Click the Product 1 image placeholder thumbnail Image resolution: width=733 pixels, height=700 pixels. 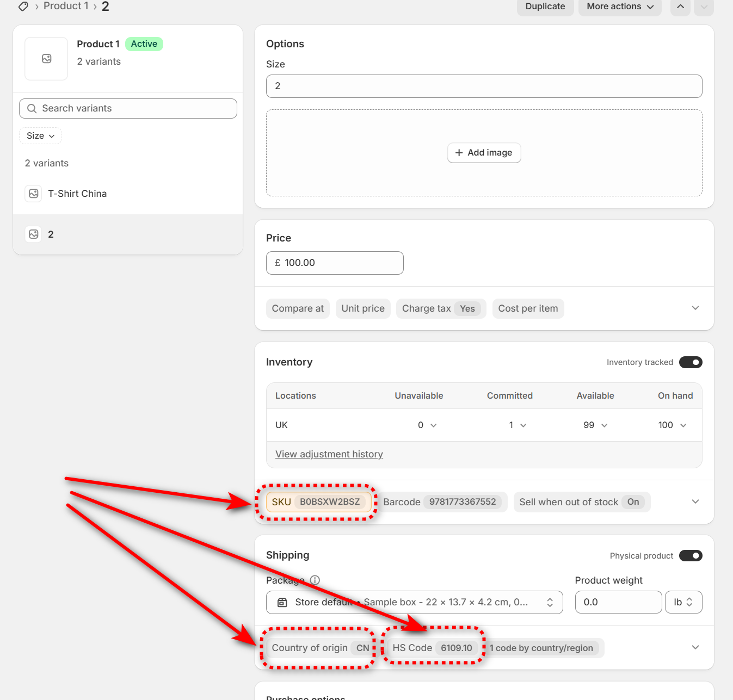point(46,59)
